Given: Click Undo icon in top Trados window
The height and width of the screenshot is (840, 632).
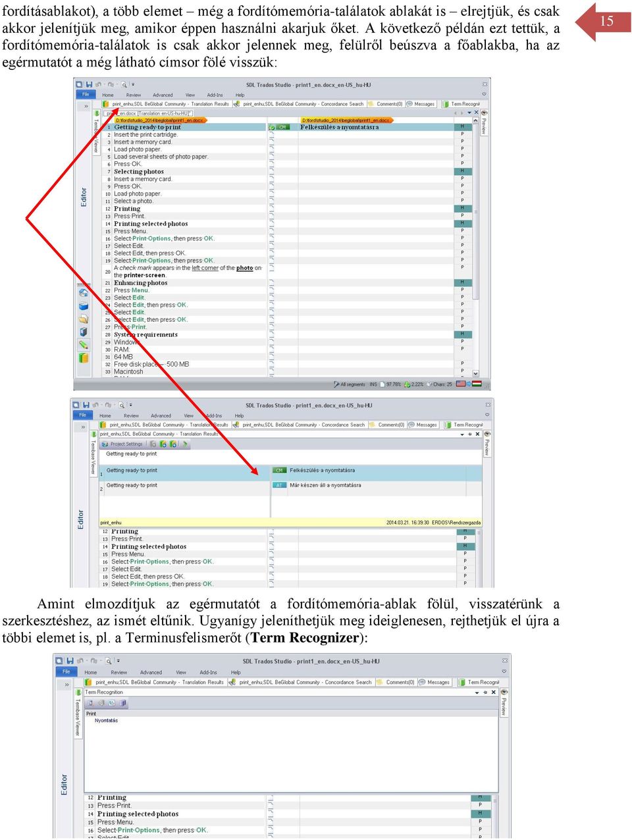Looking at the screenshot, I should point(99,84).
